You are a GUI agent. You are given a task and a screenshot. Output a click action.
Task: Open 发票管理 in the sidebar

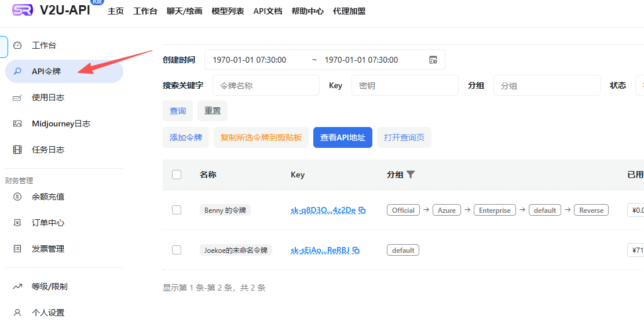(47, 249)
